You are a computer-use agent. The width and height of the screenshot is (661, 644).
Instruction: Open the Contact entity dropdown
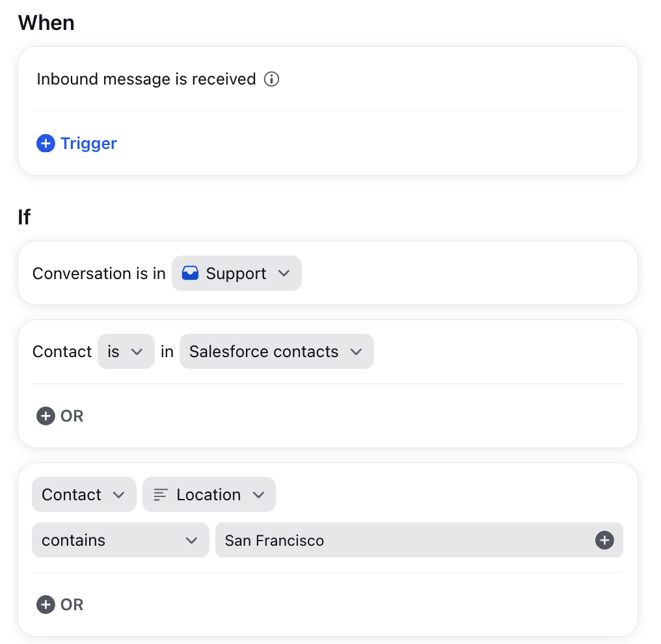(x=84, y=494)
